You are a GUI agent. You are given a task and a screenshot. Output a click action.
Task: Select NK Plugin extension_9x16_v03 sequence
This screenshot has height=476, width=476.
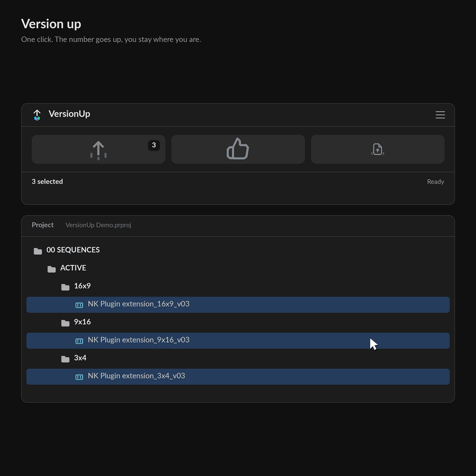pyautogui.click(x=238, y=341)
